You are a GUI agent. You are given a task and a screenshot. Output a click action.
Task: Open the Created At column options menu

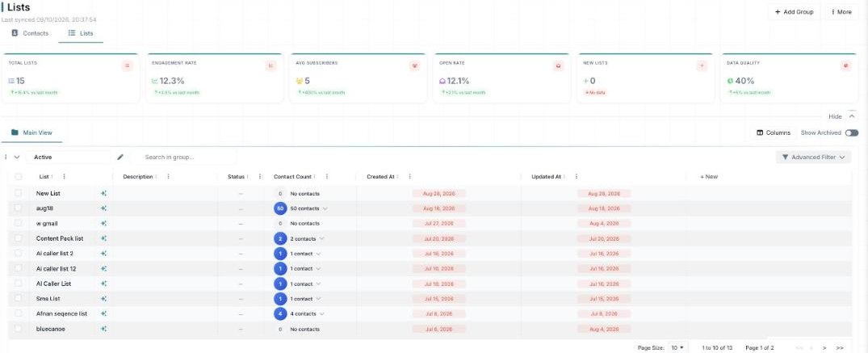(x=409, y=177)
